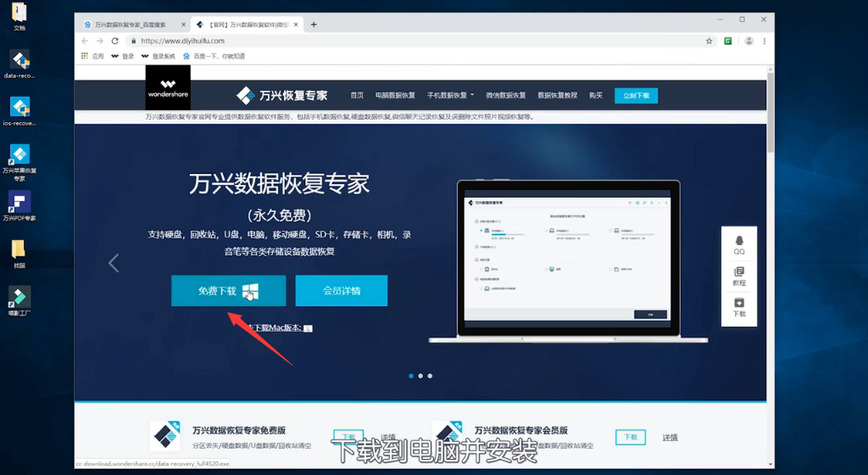Click 下载 for the 免费版 product
Screen dimensions: 868x475
coord(348,436)
